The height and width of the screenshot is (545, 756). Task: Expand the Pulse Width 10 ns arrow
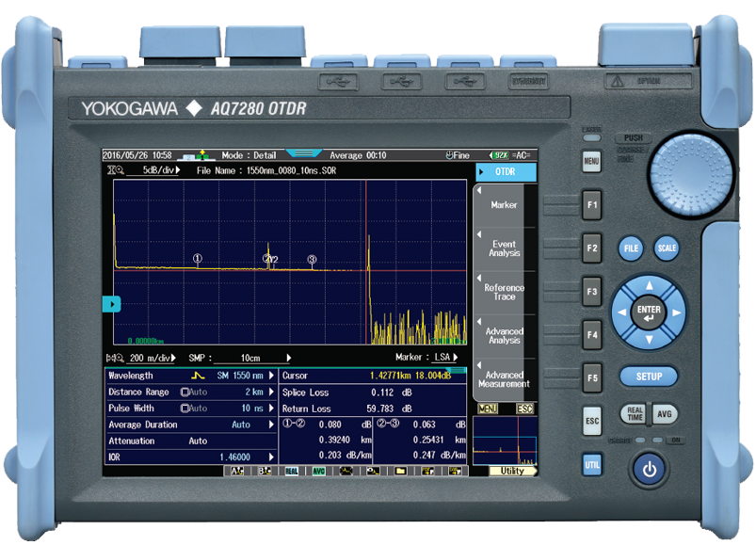point(271,409)
